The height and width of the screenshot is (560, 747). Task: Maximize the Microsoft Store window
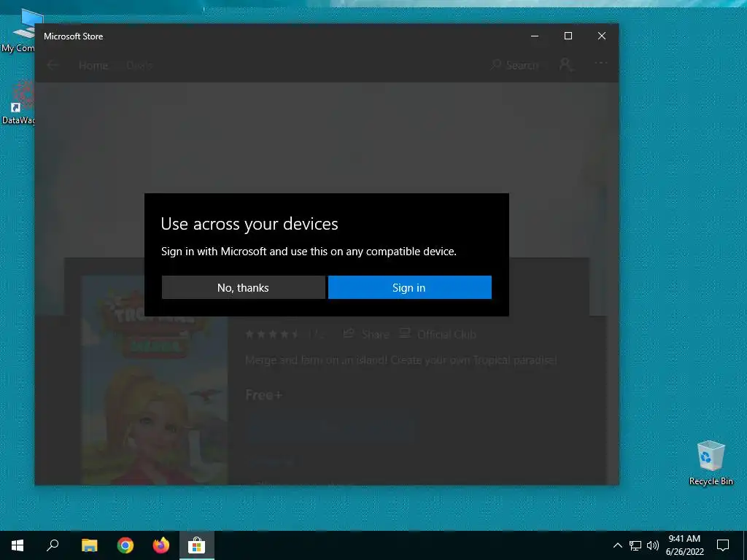(x=568, y=36)
